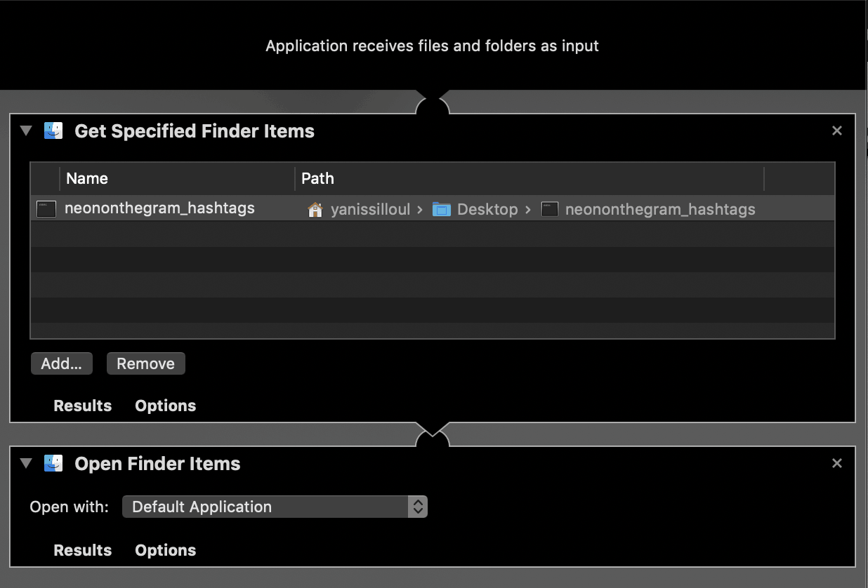Click the Finder icon beside Get Specified Finder Items
The image size is (868, 588).
click(x=53, y=131)
